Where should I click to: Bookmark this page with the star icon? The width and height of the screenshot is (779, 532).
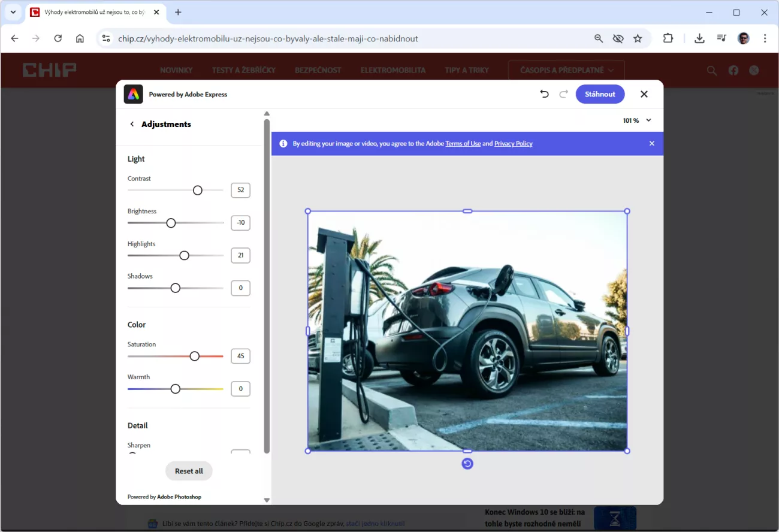[x=638, y=38]
